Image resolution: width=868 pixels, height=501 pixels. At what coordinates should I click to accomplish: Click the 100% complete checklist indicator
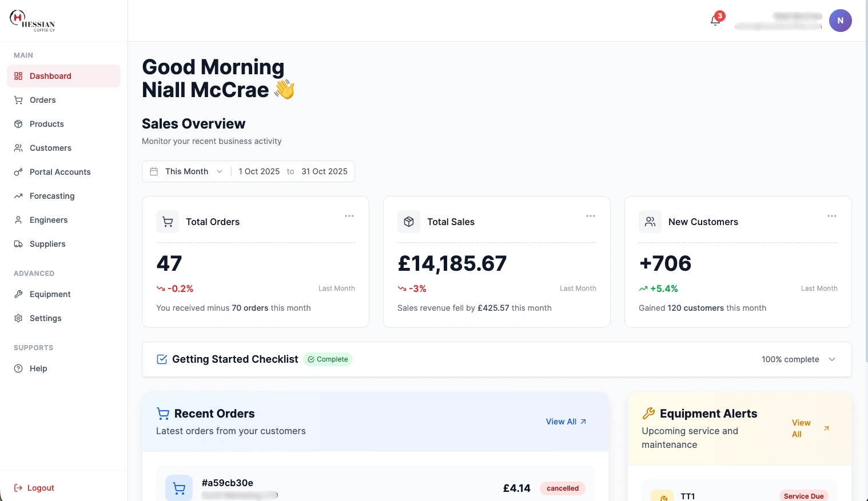[790, 359]
